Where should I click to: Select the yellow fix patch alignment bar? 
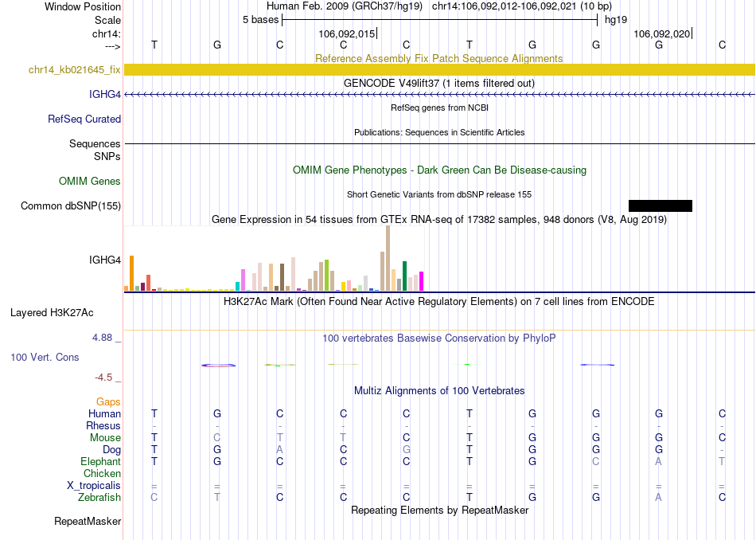pyautogui.click(x=439, y=69)
